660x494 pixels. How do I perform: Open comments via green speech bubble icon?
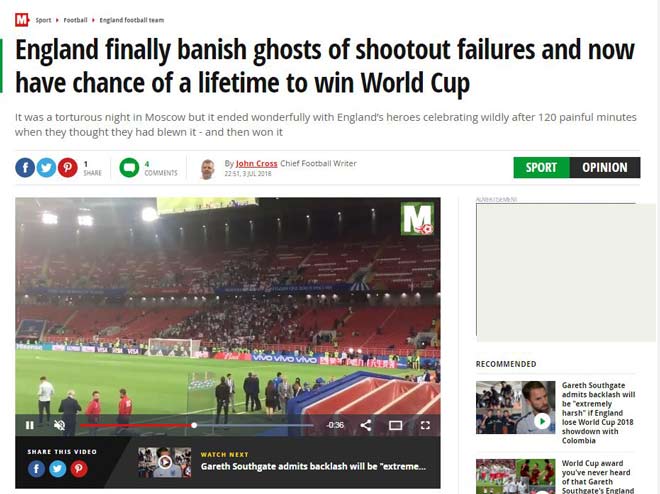point(129,168)
